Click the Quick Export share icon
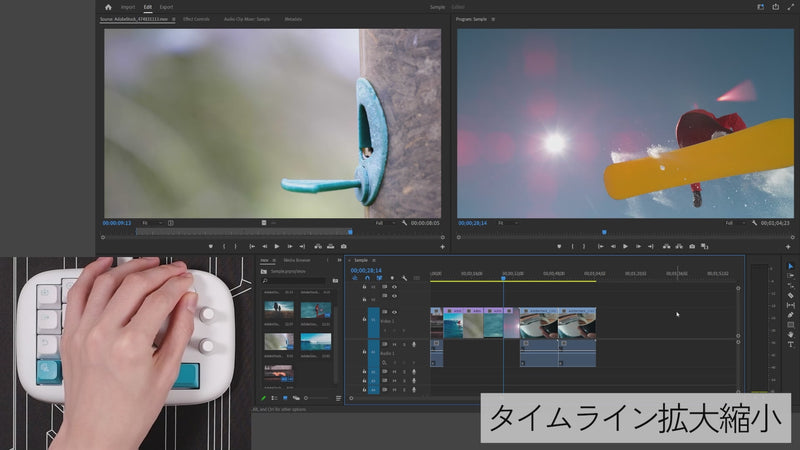This screenshot has width=800, height=450. tap(776, 7)
